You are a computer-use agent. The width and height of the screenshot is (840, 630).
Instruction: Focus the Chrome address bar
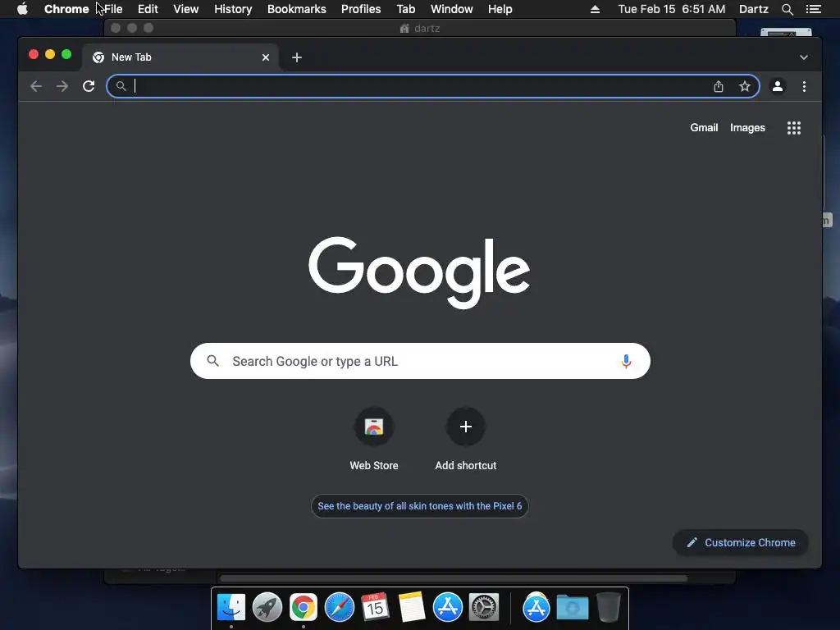[433, 86]
